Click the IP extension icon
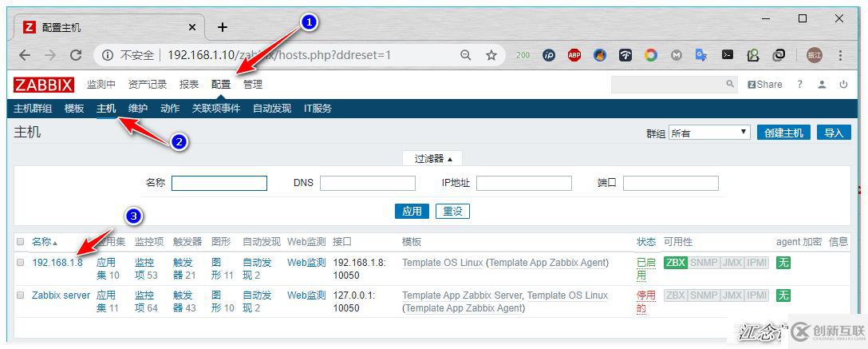 pyautogui.click(x=549, y=55)
